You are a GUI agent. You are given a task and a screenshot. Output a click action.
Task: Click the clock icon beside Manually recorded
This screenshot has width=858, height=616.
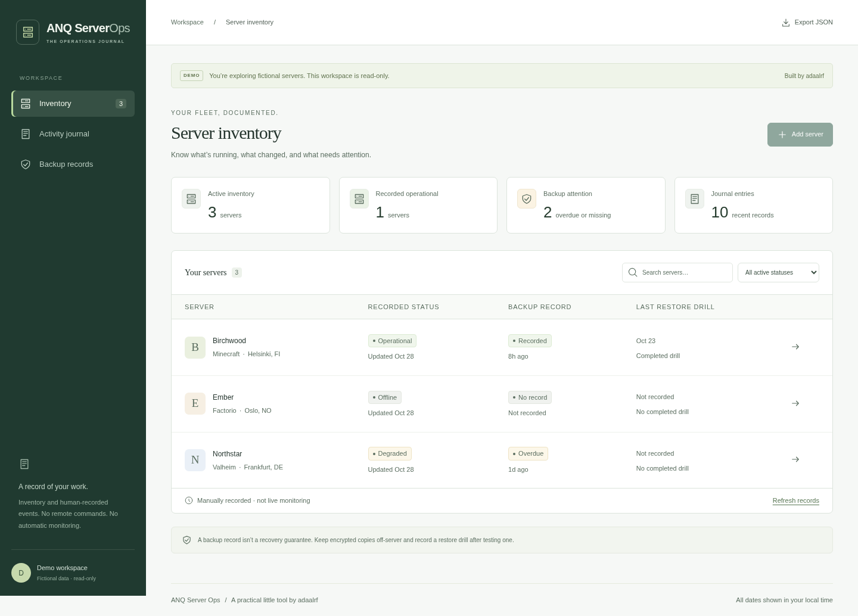pos(189,500)
